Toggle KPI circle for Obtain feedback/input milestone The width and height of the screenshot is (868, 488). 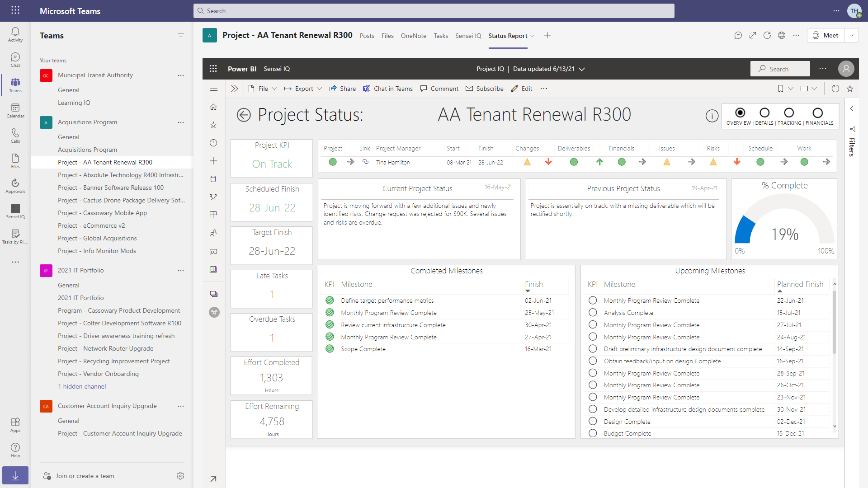(x=593, y=361)
